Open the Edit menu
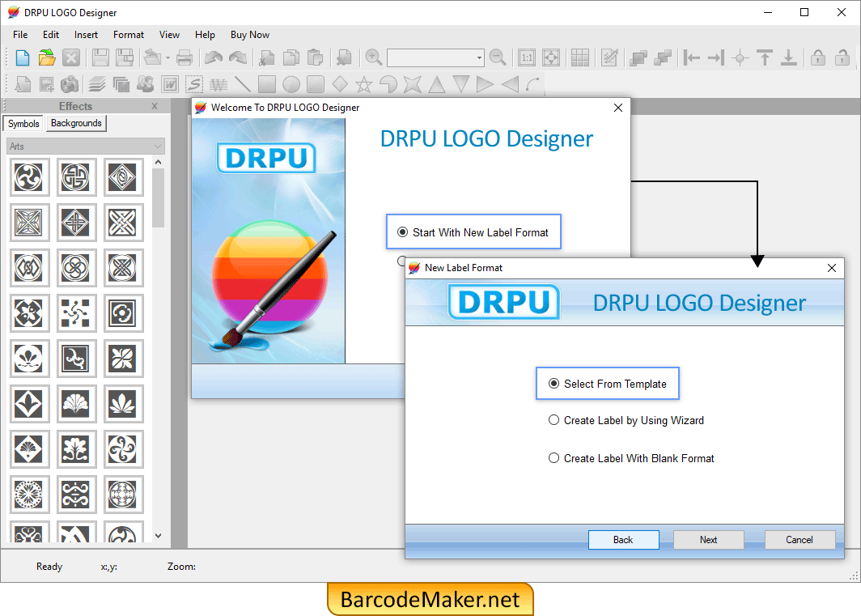 click(51, 35)
